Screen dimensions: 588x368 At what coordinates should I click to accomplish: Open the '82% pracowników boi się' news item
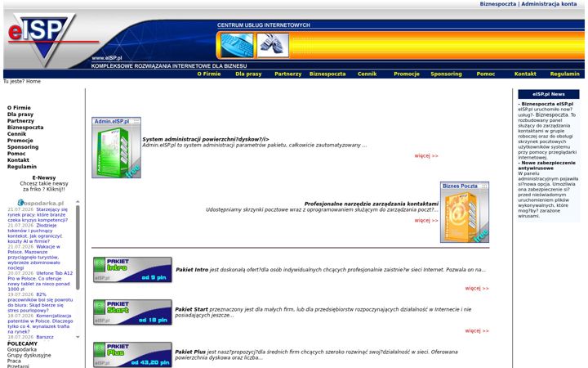coord(40,303)
